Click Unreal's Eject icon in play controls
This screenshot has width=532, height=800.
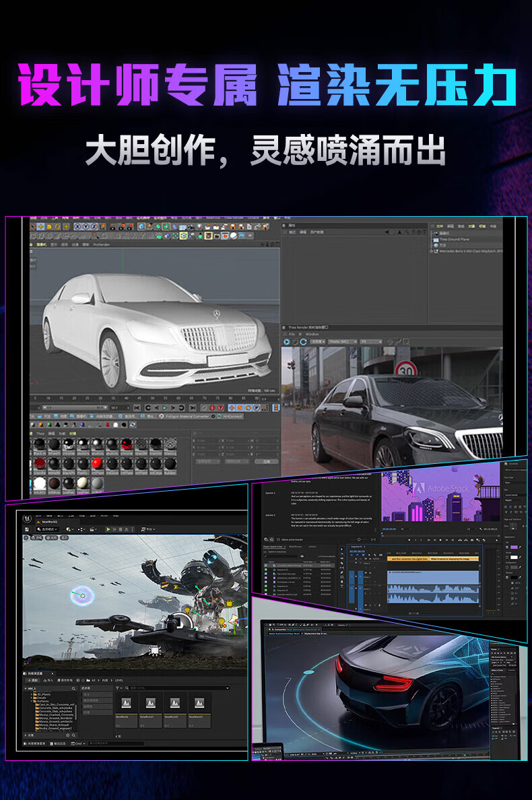(127, 529)
